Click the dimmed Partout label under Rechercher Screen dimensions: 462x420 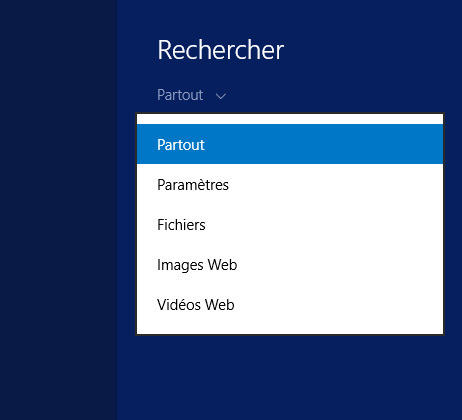[180, 95]
